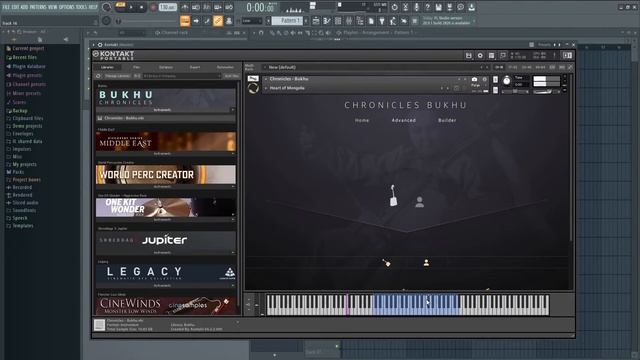This screenshot has height=360, width=640.
Task: Select the Libraries tab in Kontakt browser
Action: 107,67
